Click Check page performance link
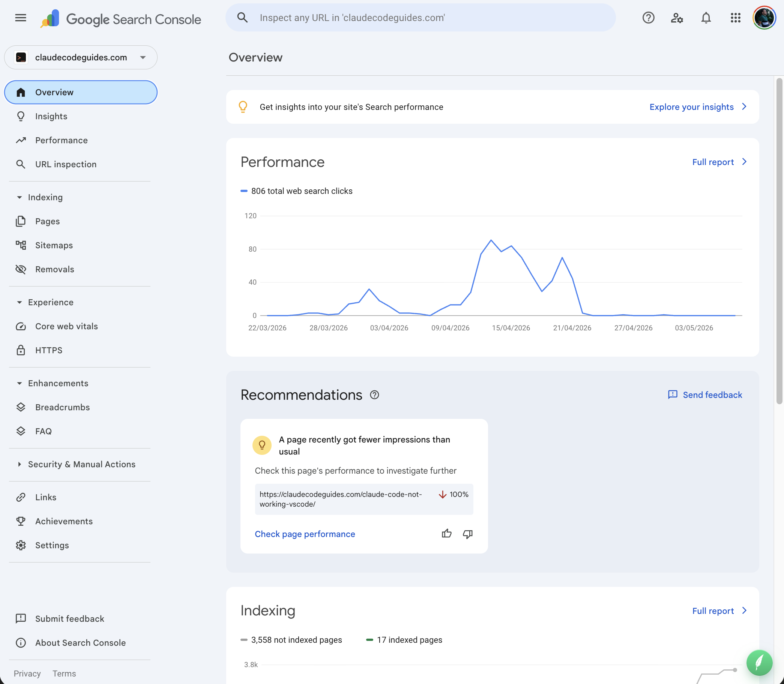Screen dimensions: 784x684 305,534
